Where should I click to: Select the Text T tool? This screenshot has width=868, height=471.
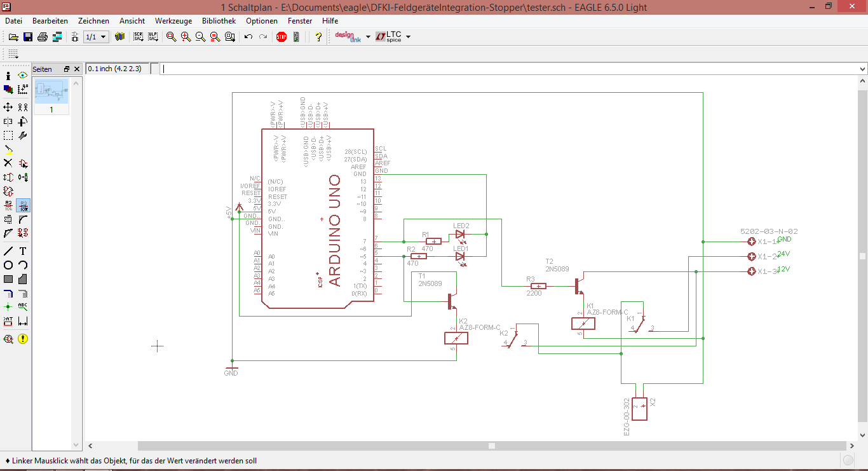pyautogui.click(x=23, y=251)
